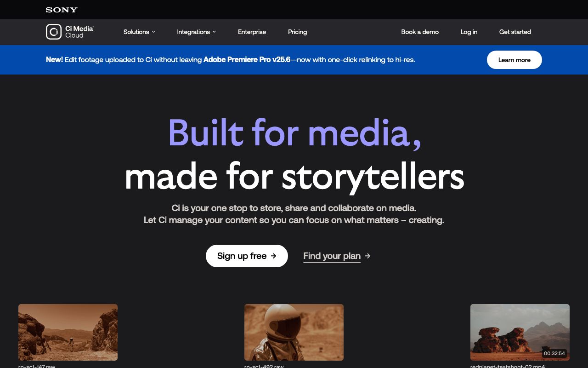Go to the Pricing page
The width and height of the screenshot is (588, 368).
point(297,32)
